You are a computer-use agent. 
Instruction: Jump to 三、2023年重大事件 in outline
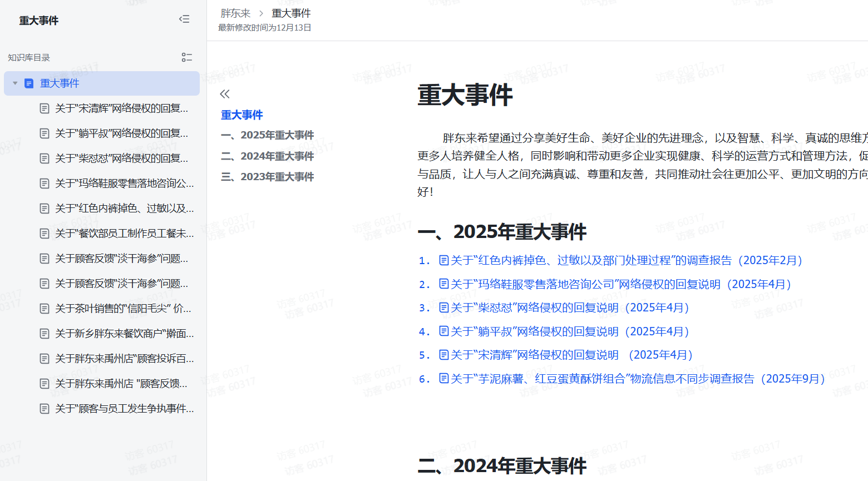268,177
